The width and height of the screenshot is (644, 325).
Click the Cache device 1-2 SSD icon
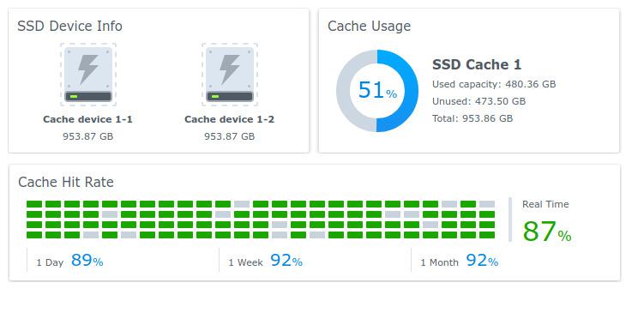(x=230, y=75)
